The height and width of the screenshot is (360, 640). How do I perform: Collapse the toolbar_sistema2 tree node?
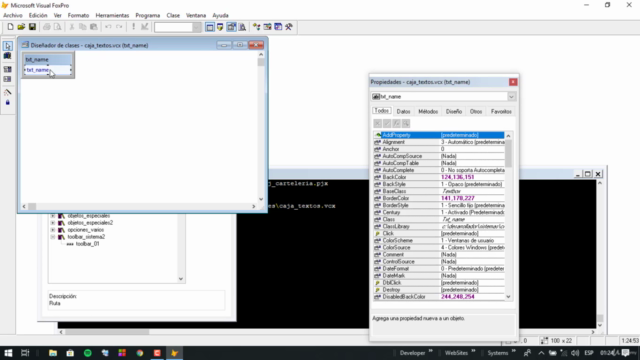point(53,237)
